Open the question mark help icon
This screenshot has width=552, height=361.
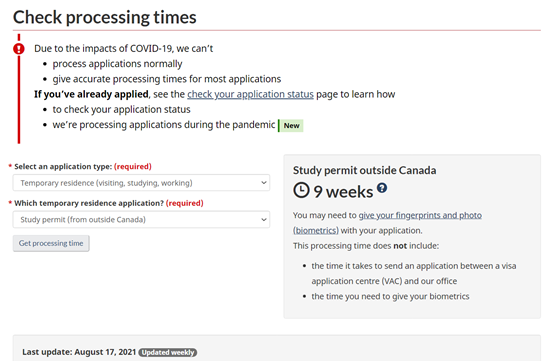(382, 188)
